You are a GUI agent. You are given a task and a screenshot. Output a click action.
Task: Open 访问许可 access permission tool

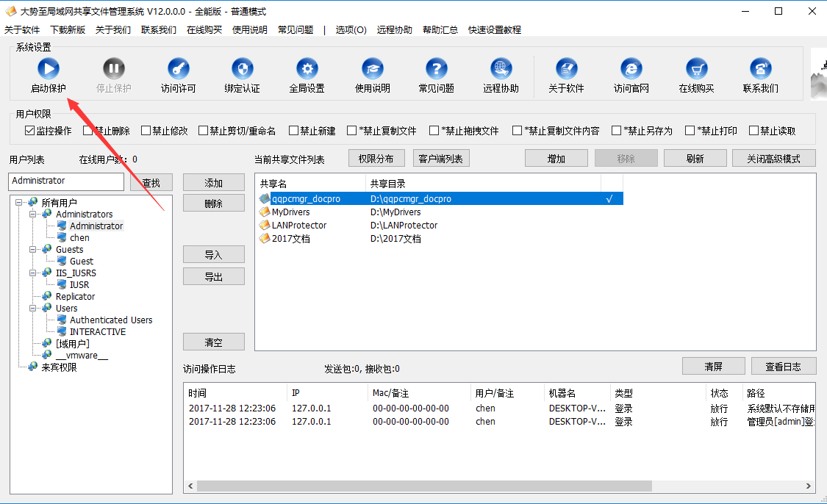pos(179,70)
